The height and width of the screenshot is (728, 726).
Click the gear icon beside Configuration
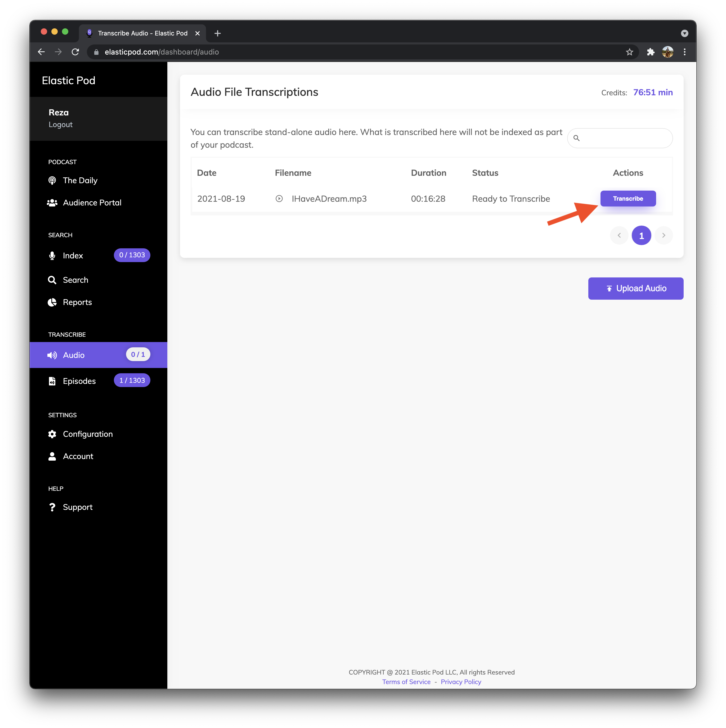pos(52,434)
